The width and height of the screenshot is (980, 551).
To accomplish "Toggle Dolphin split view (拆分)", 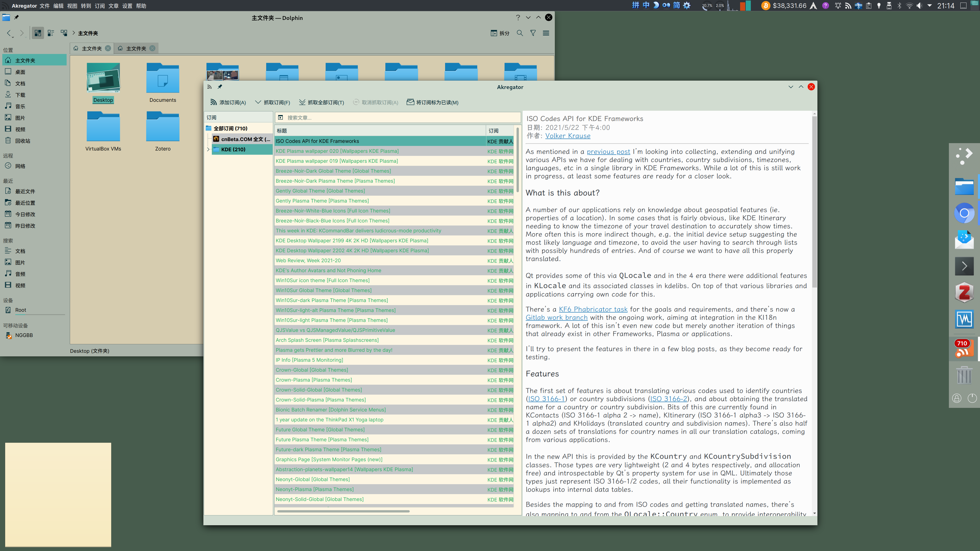I will coord(500,33).
